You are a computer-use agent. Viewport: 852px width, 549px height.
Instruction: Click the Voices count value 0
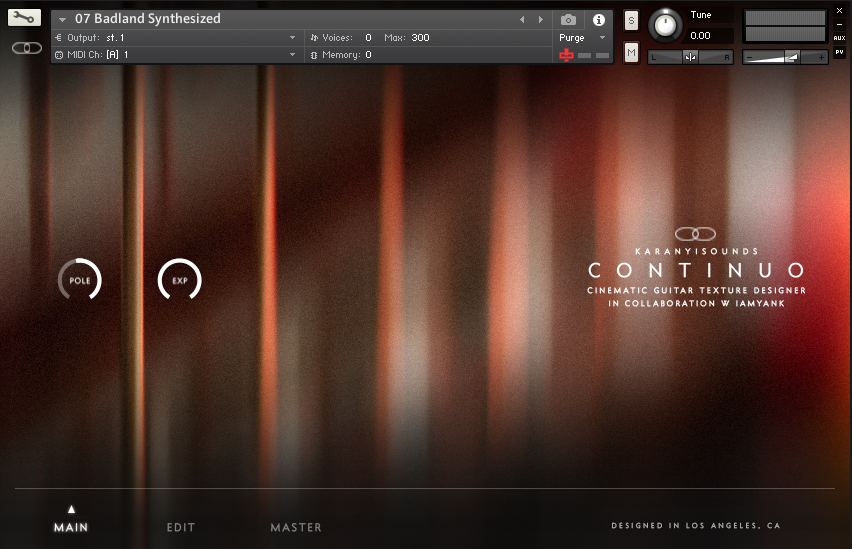coord(368,38)
